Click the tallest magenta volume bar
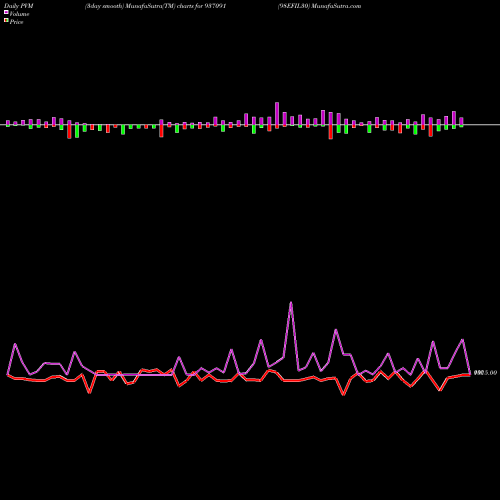This screenshot has width=500, height=500. tap(277, 113)
